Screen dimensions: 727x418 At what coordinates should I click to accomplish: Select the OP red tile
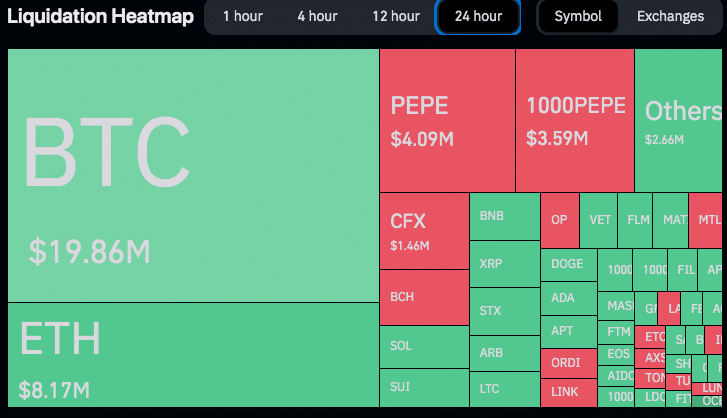(560, 220)
